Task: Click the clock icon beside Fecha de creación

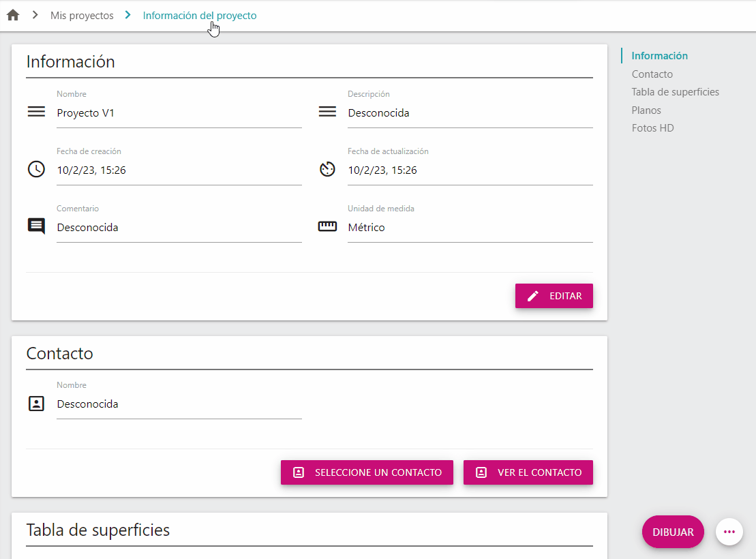Action: [36, 169]
